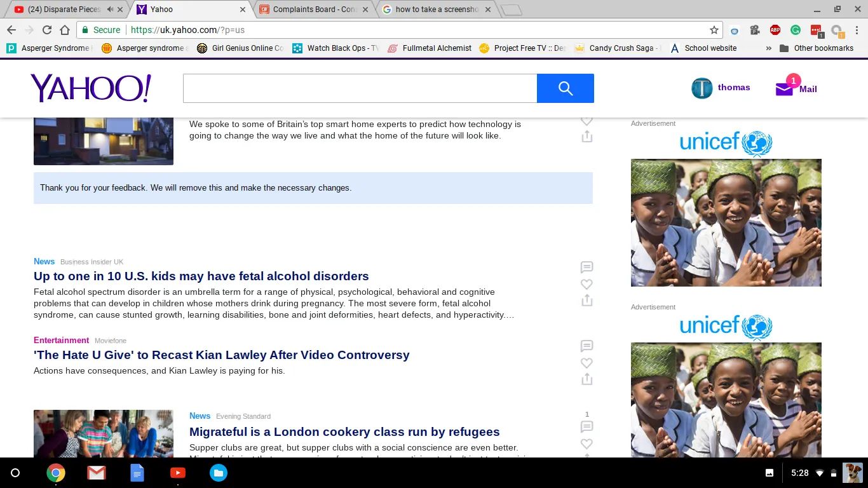The width and height of the screenshot is (868, 488).
Task: Mute the Disparate Pieces tab audio
Action: coord(111,10)
